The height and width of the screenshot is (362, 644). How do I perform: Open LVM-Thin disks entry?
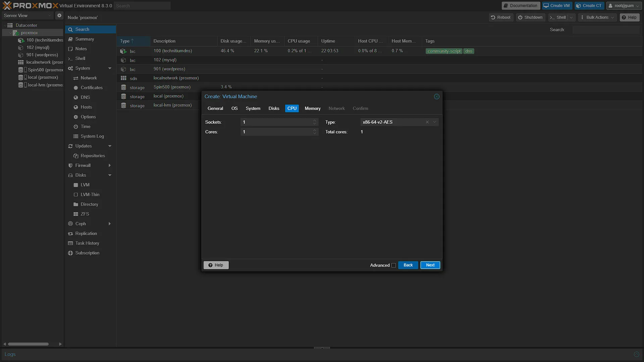point(91,195)
